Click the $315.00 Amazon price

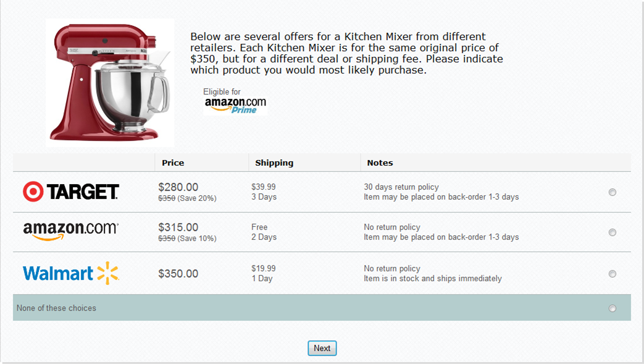[178, 227]
